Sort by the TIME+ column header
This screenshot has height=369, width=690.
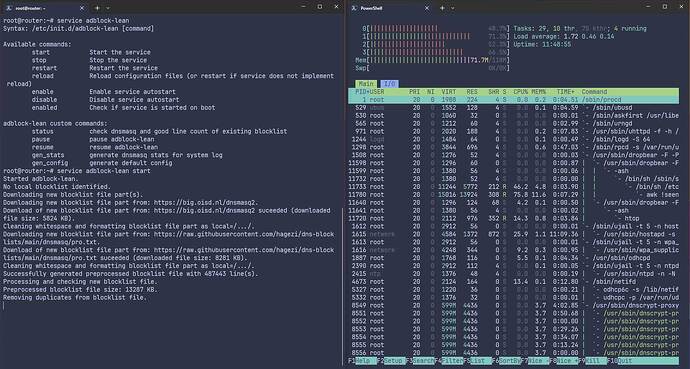tap(565, 92)
